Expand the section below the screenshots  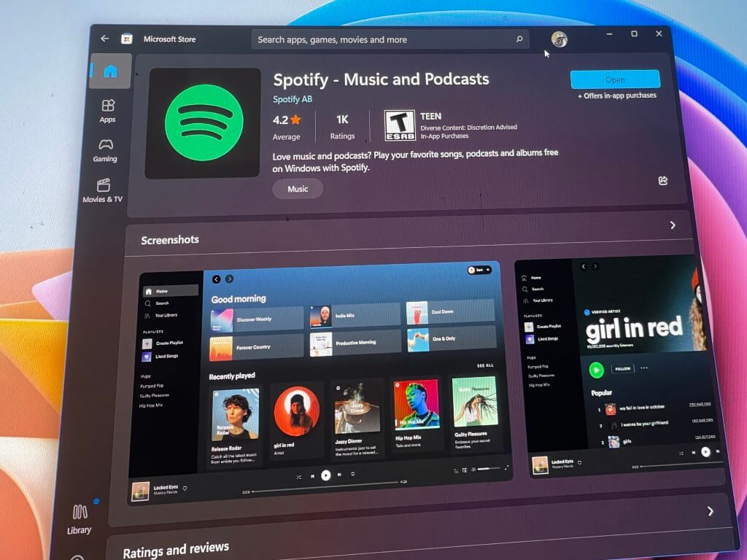(711, 511)
